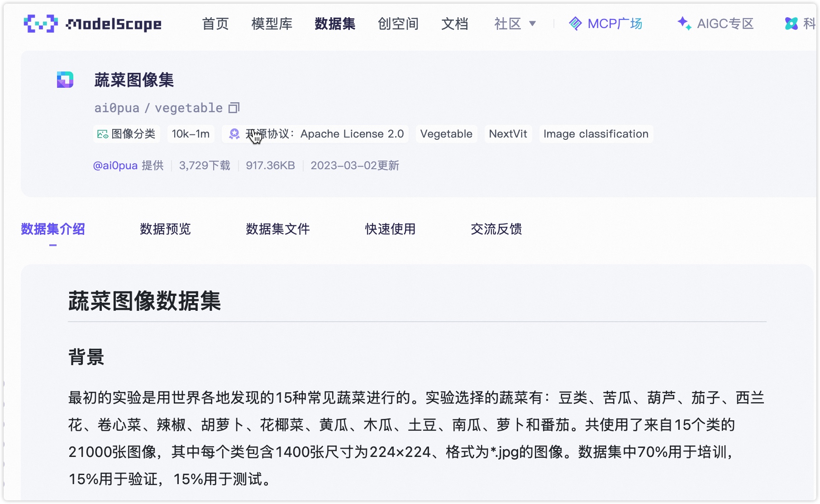Click the icon at far right of navbar
The image size is (820, 504).
[x=791, y=24]
